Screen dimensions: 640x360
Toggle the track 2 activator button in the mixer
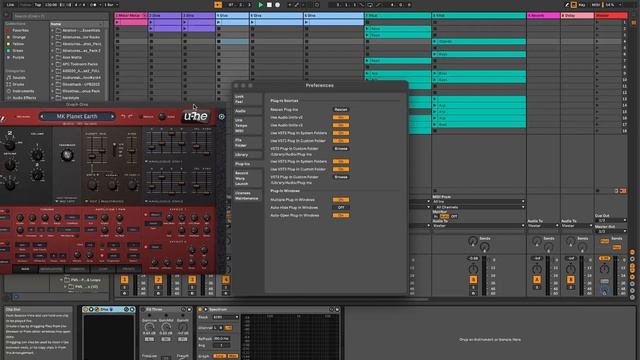[158, 280]
